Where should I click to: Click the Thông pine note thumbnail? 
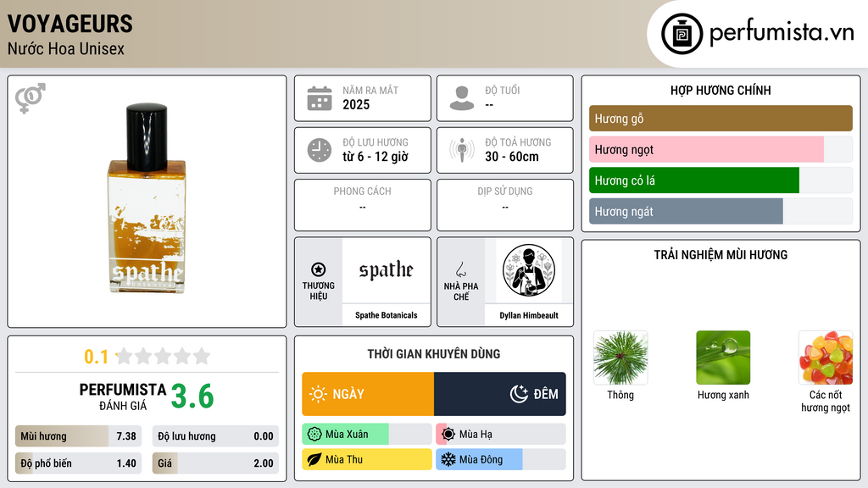click(620, 358)
